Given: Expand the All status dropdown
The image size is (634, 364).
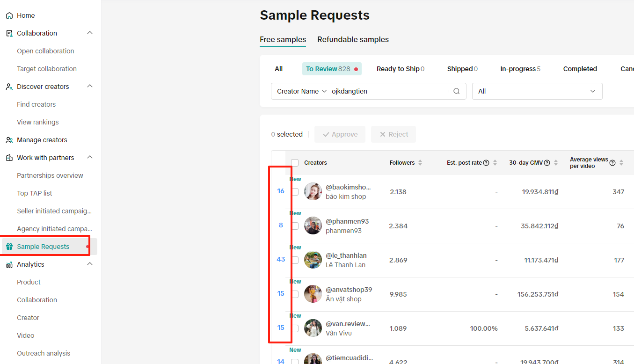Looking at the screenshot, I should (x=537, y=91).
